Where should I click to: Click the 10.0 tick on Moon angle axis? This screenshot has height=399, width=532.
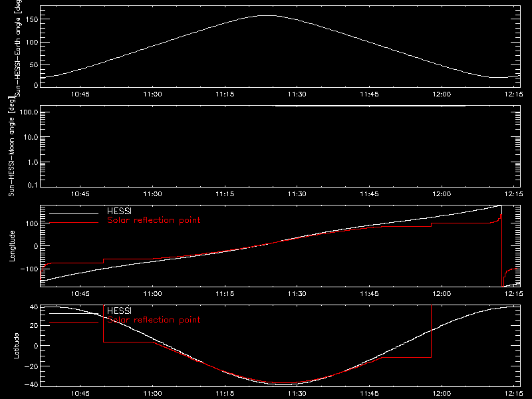(31, 137)
